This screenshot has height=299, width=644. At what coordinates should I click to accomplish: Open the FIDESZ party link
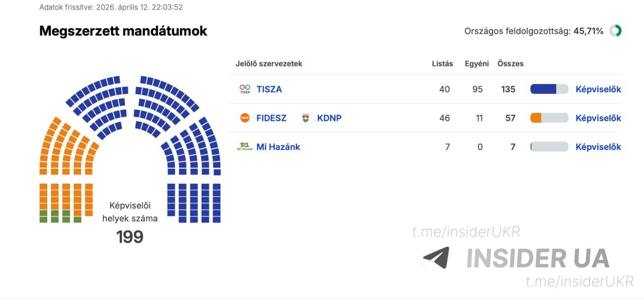271,118
